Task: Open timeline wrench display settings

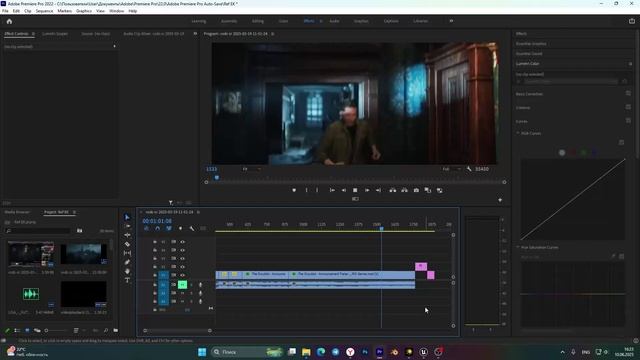Action: tap(192, 229)
